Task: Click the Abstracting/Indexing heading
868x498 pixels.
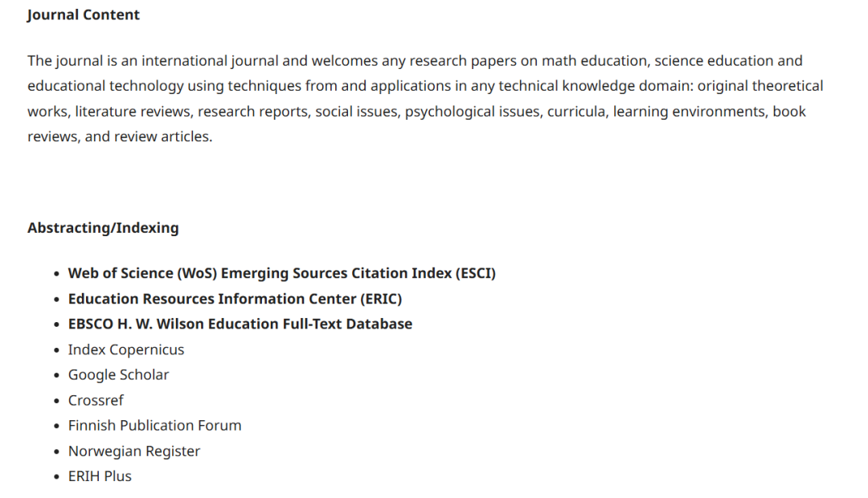Action: [x=103, y=227]
